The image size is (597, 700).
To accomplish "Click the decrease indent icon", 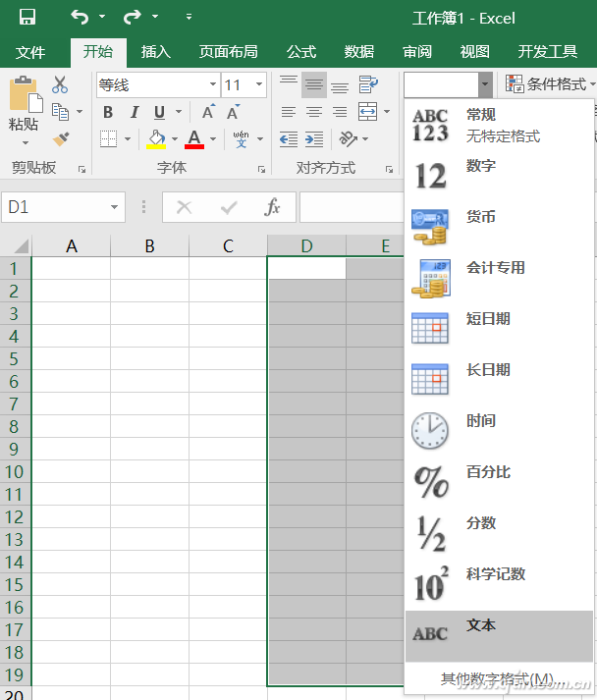I will pos(289,139).
